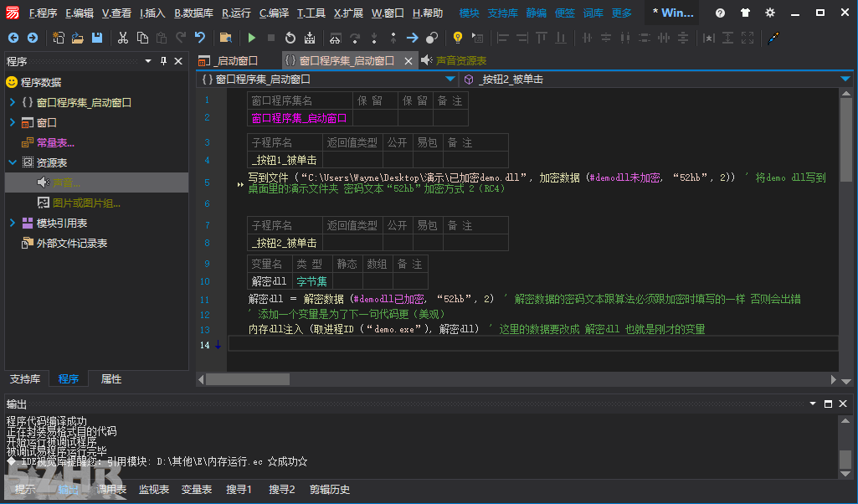
Task: Switch to the 剪辑历史 tab
Action: 330,489
